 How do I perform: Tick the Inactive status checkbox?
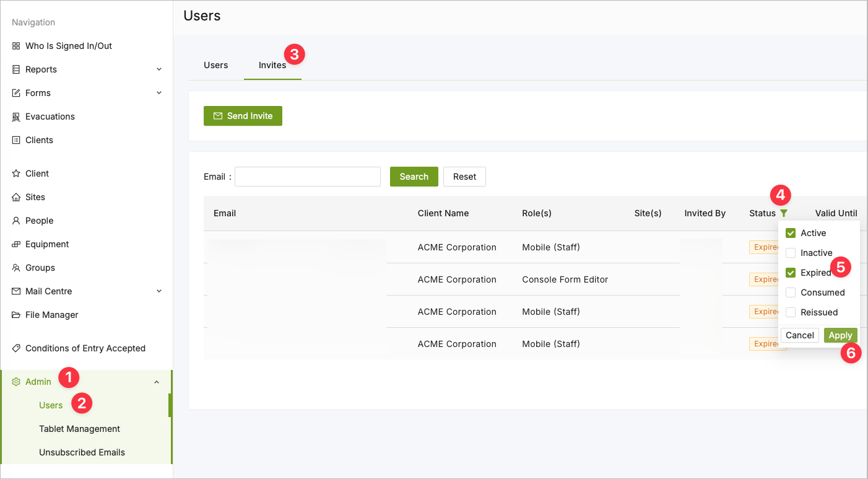pos(791,253)
